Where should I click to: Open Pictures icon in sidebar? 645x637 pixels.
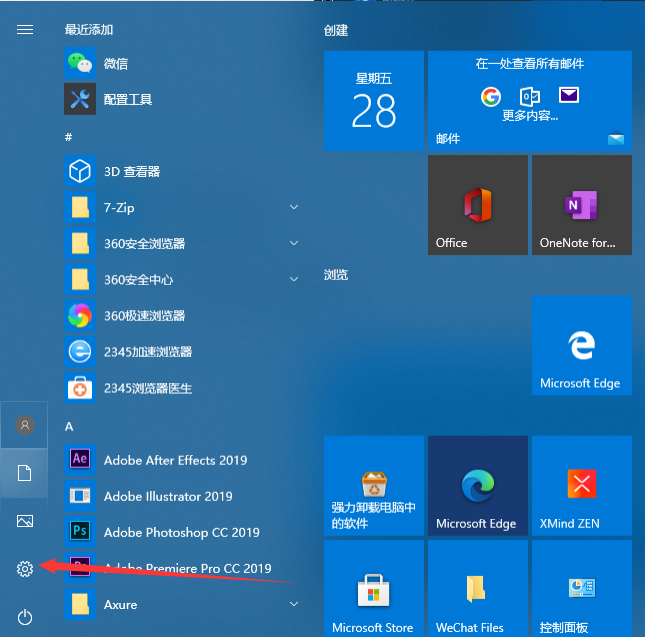(x=25, y=521)
